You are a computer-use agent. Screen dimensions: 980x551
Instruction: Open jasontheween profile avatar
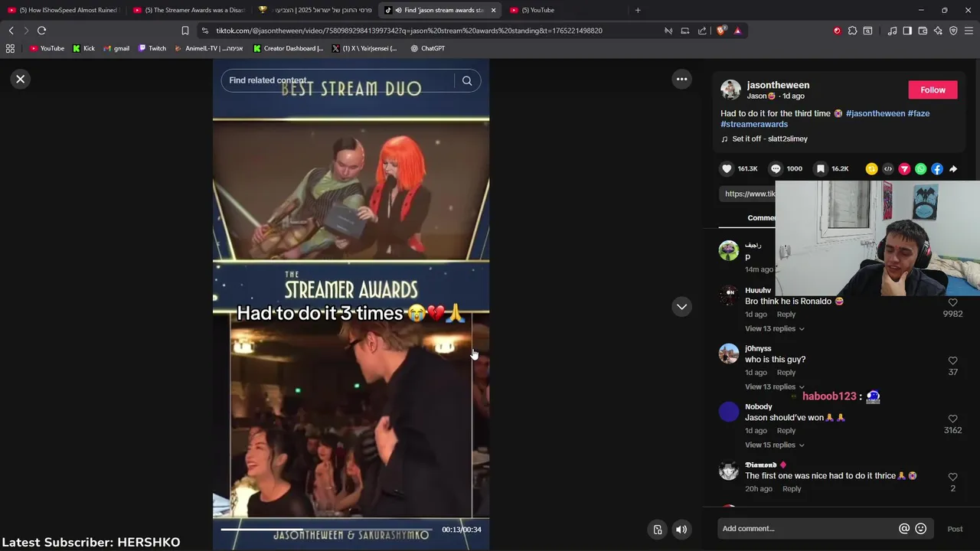click(x=730, y=90)
